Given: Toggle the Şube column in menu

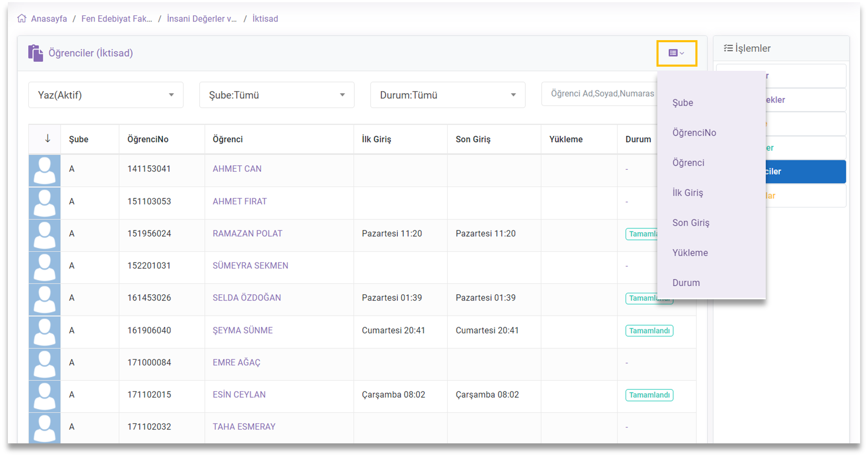Looking at the screenshot, I should 683,103.
